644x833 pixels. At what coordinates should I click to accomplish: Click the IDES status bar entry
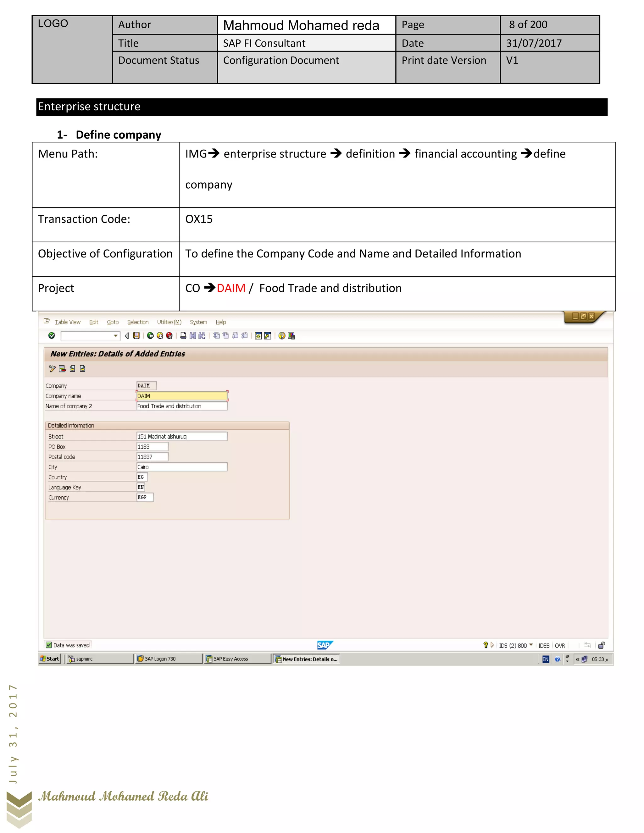click(544, 646)
